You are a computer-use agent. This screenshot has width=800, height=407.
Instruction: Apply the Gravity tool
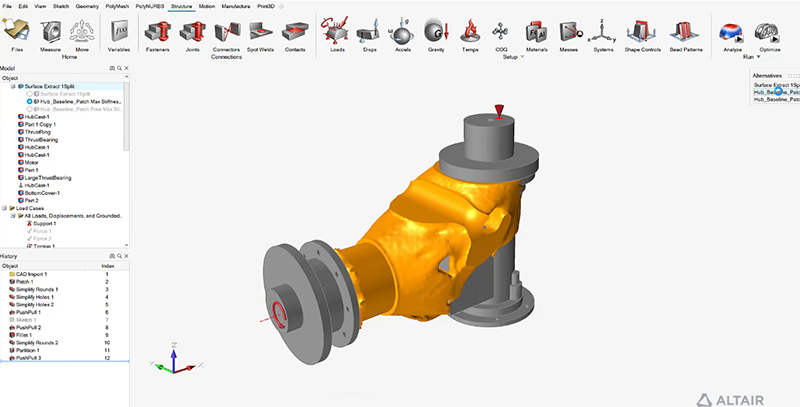[x=436, y=36]
